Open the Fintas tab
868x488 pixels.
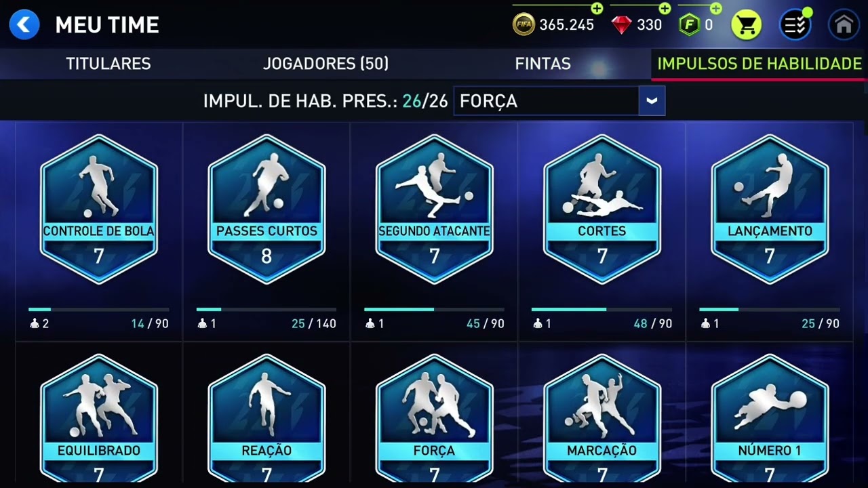point(542,64)
